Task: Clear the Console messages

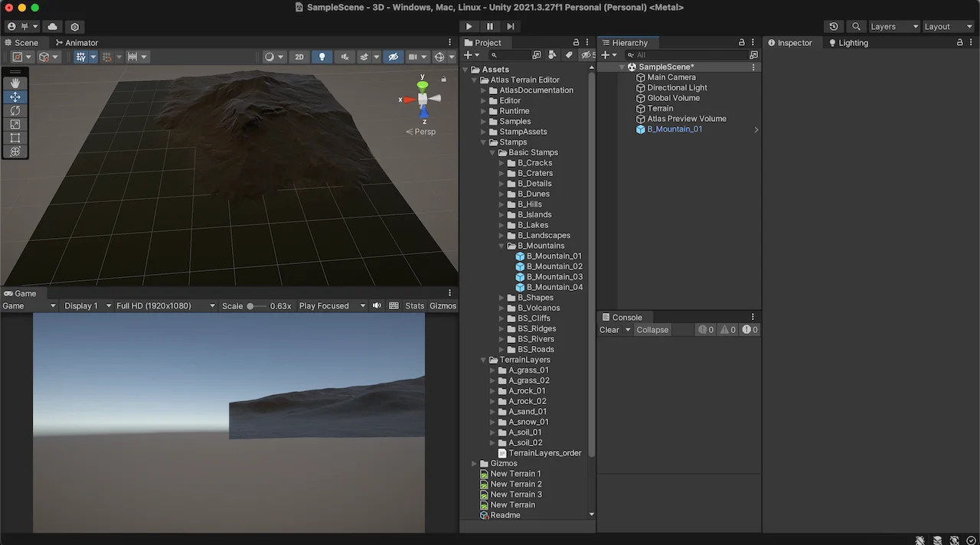Action: (x=609, y=330)
